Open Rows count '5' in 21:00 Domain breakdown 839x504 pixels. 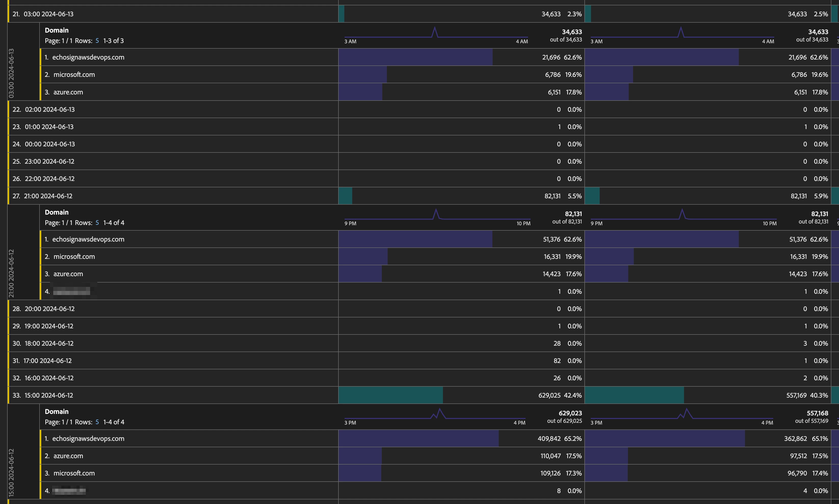click(x=97, y=223)
